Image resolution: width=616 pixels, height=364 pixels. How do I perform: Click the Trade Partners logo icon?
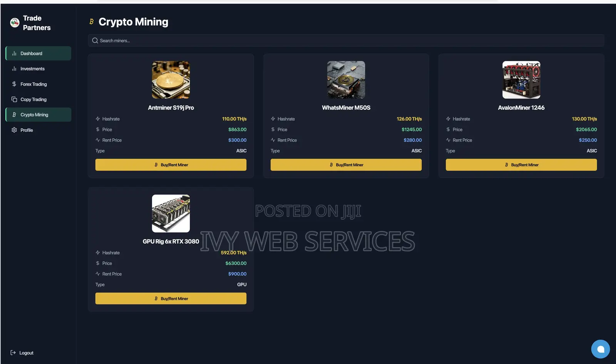[15, 23]
